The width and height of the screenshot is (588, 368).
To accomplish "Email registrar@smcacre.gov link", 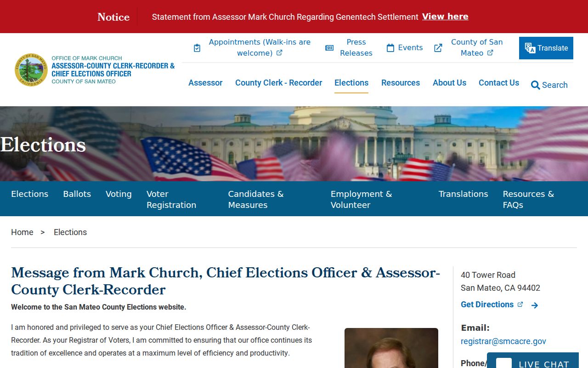I will (503, 341).
